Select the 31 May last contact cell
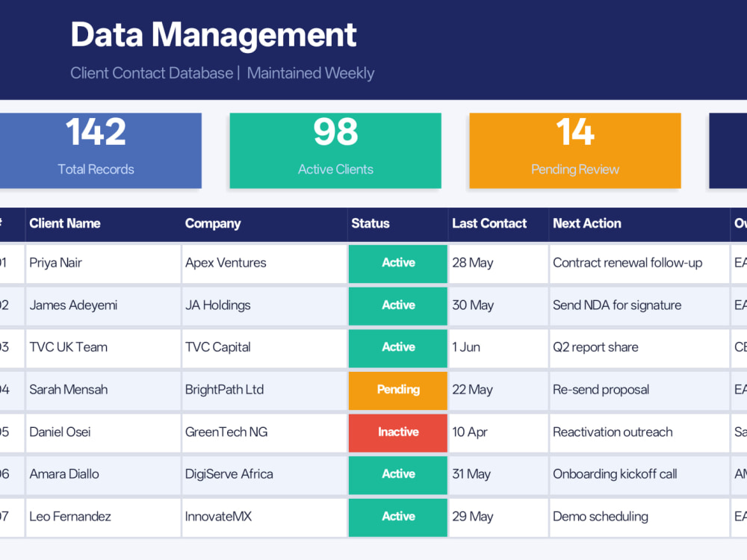Image resolution: width=747 pixels, height=560 pixels. click(498, 474)
